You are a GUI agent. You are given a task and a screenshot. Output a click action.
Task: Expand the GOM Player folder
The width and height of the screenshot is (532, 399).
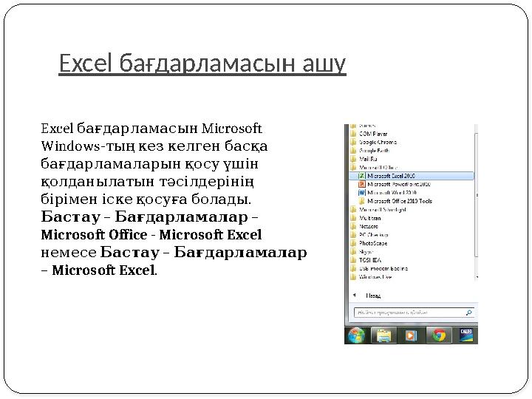pyautogui.click(x=369, y=134)
